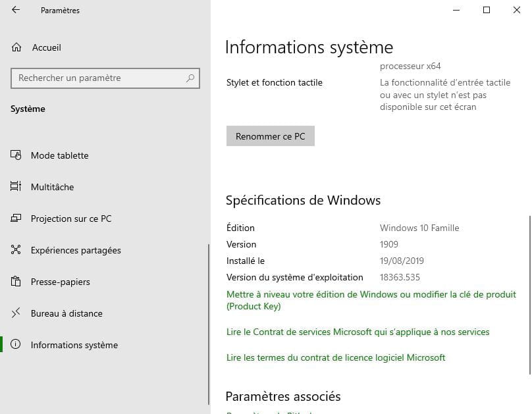Maximize the Paramètres window
Screen dimensions: 532x414
486,10
